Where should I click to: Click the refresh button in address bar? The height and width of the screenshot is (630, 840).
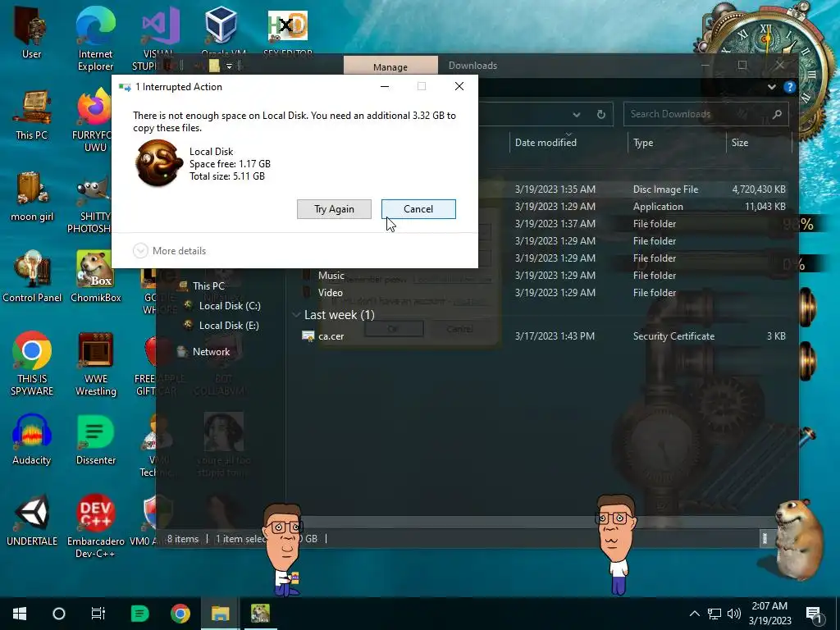[601, 114]
